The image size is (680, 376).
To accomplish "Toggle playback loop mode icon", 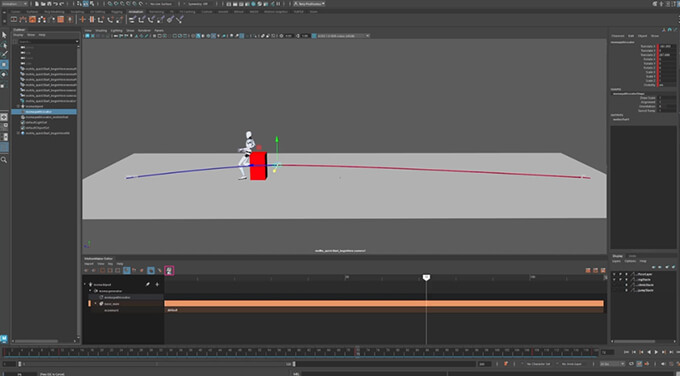I will (x=631, y=364).
